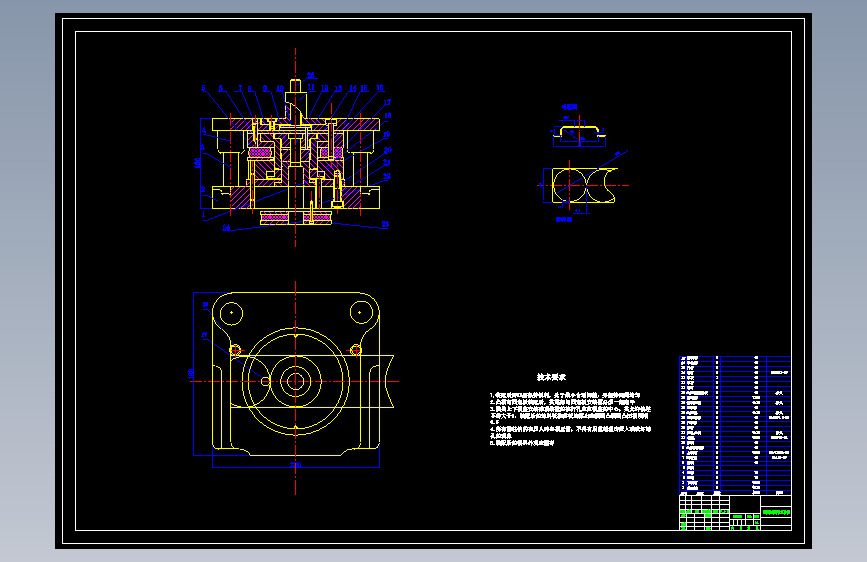Click part callout number 24
The image size is (867, 562).
tap(227, 227)
